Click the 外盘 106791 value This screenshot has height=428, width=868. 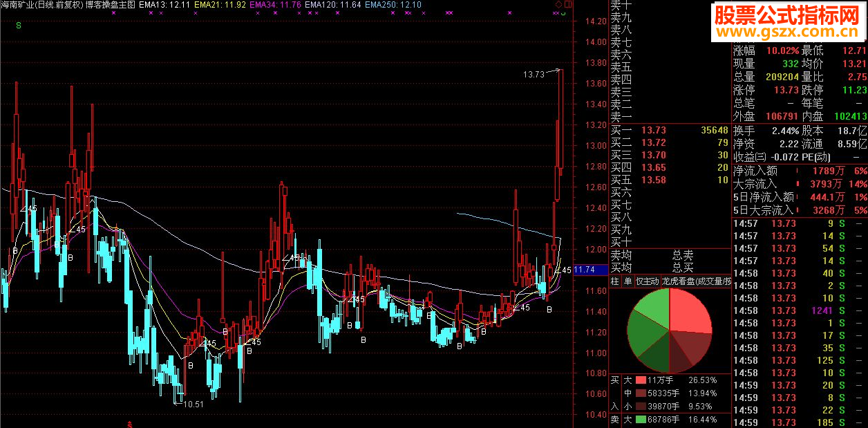(x=783, y=116)
